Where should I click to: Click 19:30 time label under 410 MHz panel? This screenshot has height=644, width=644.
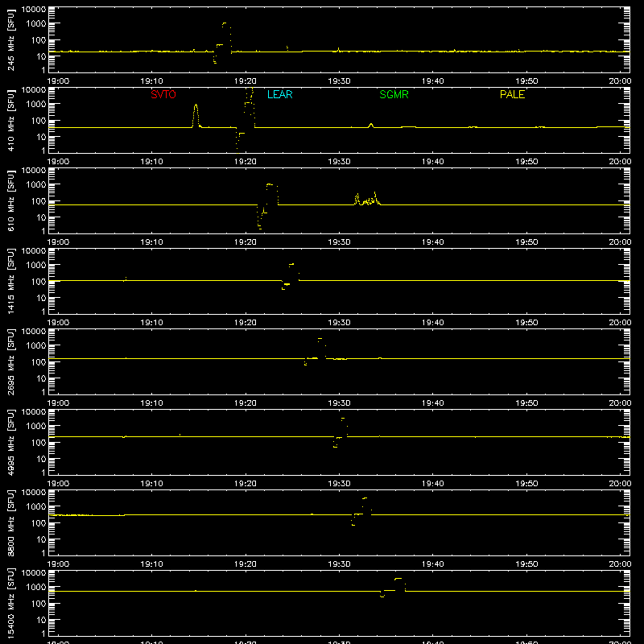tap(339, 162)
